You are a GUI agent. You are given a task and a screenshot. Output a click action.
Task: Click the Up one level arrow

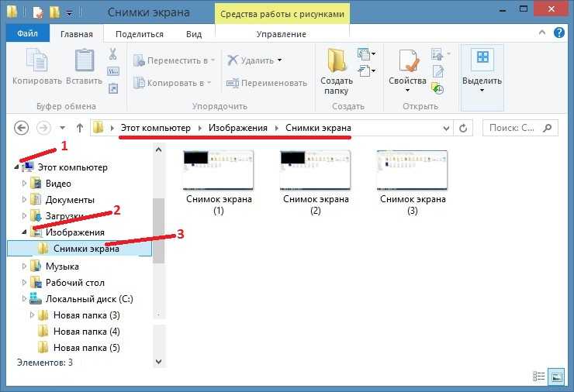pyautogui.click(x=79, y=128)
